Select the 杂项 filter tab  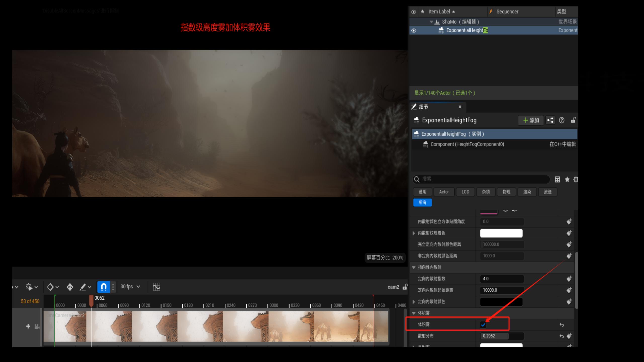coord(486,192)
